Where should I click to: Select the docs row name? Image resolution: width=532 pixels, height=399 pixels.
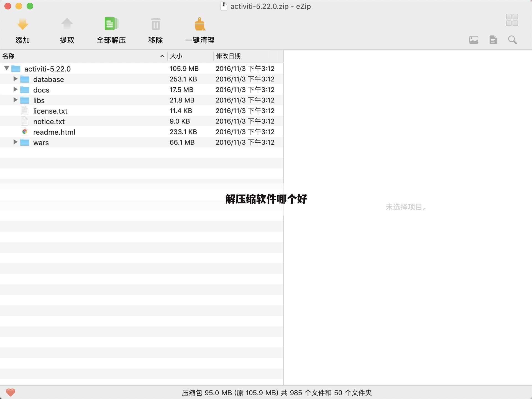[41, 90]
